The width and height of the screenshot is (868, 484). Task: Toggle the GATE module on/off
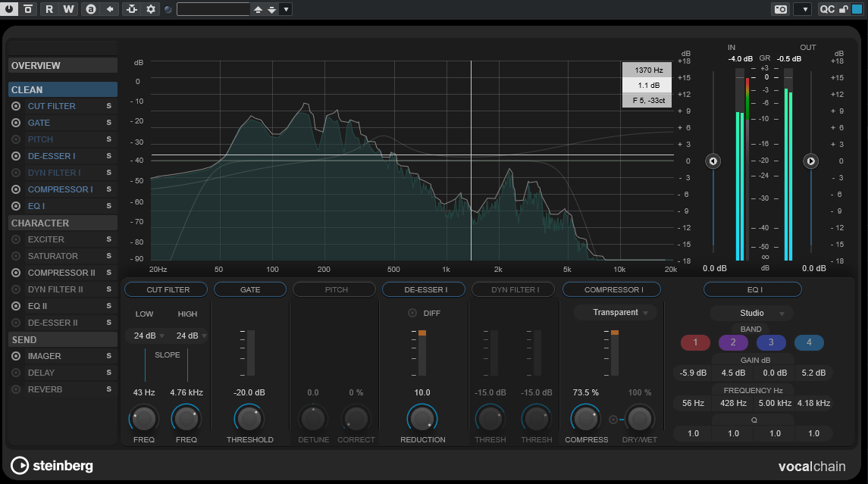16,123
